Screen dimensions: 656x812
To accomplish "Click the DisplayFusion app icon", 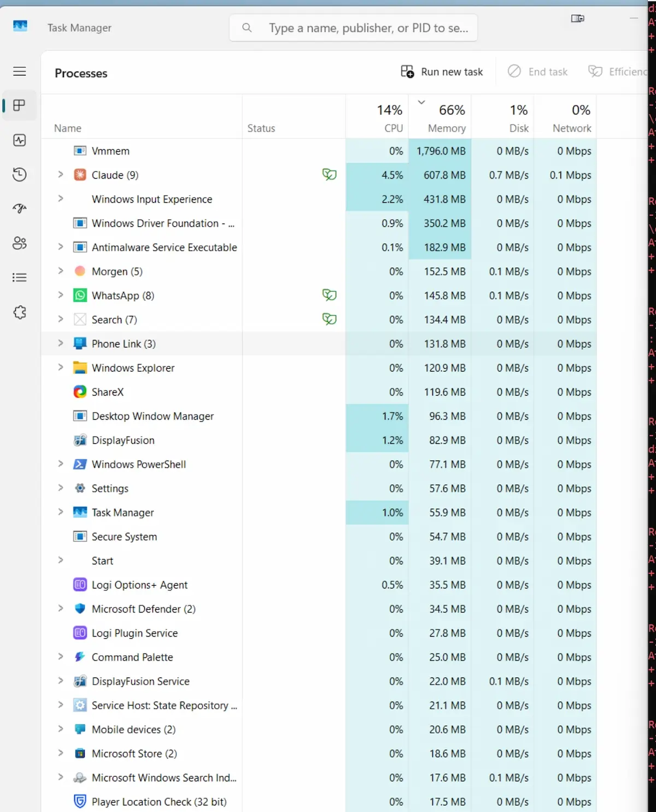I will 80,440.
